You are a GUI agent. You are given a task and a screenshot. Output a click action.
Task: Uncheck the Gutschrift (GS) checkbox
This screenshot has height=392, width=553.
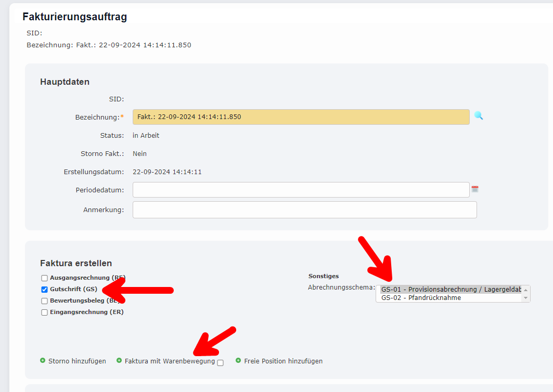44,289
